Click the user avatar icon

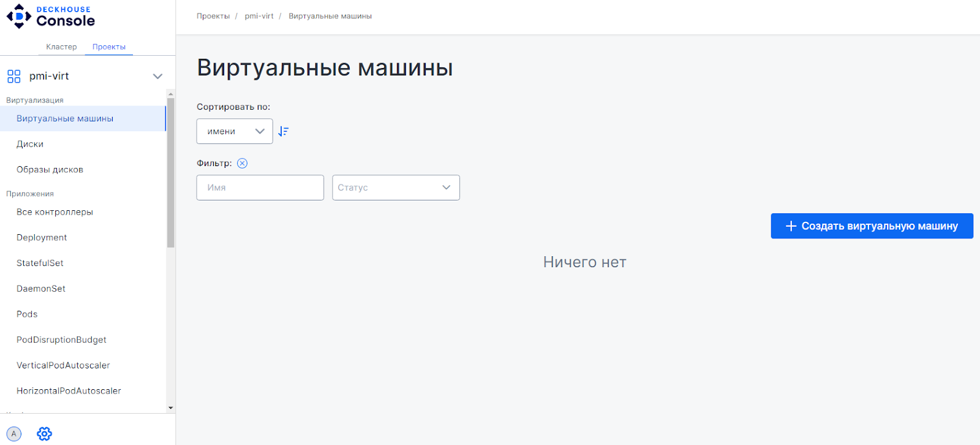pos(14,434)
